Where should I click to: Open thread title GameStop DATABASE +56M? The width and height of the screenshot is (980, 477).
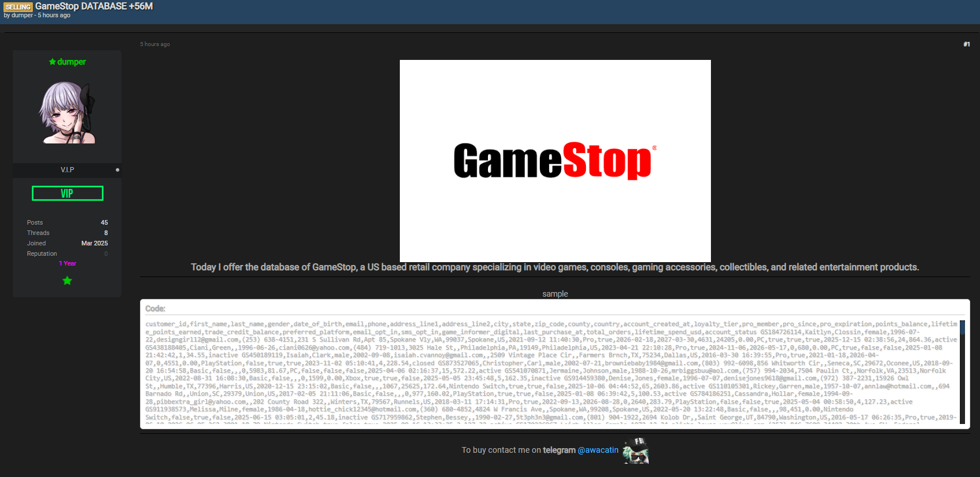pyautogui.click(x=94, y=6)
